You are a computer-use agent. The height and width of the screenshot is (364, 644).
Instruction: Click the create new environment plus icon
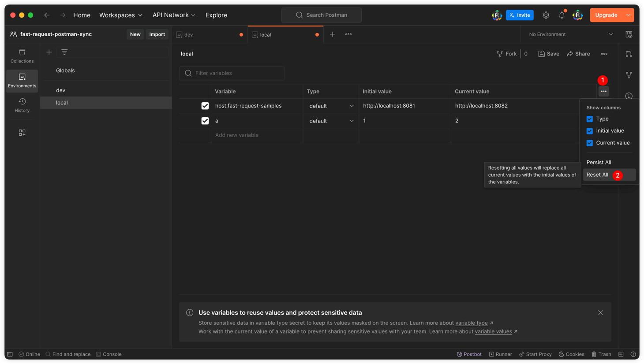(49, 52)
